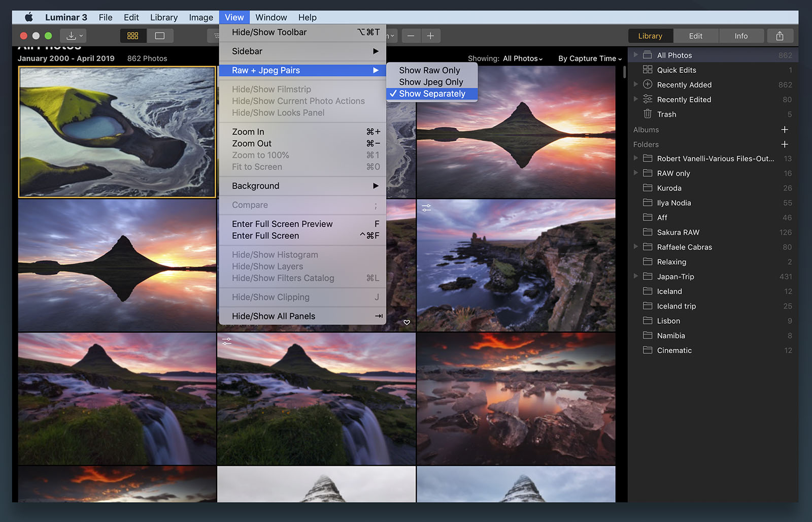Viewport: 812px width, 522px height.
Task: Select Show Jpeg Only option
Action: pos(432,82)
